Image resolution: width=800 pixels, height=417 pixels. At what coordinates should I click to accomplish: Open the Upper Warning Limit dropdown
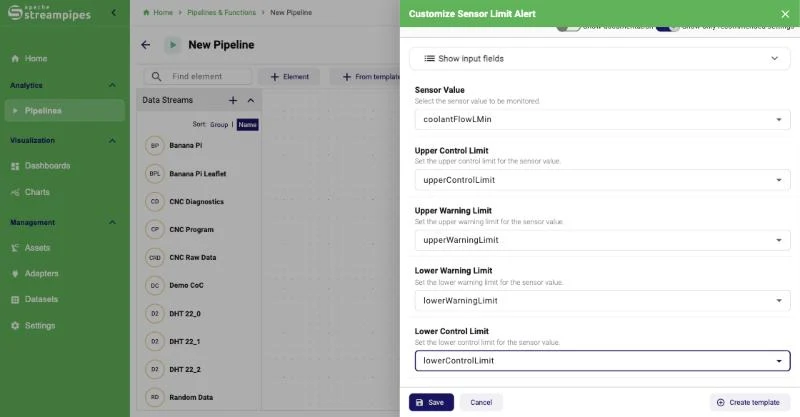[x=602, y=240]
